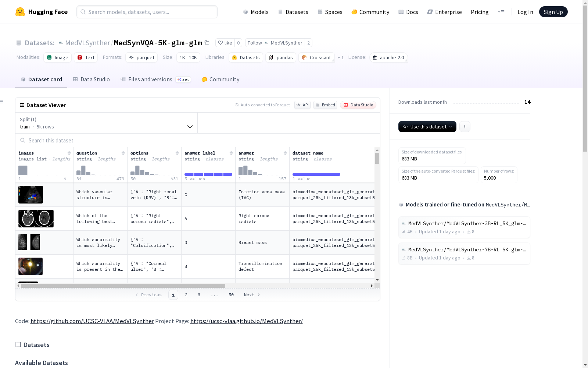Click the Datasets library tag
The width and height of the screenshot is (588, 368).
tap(246, 57)
